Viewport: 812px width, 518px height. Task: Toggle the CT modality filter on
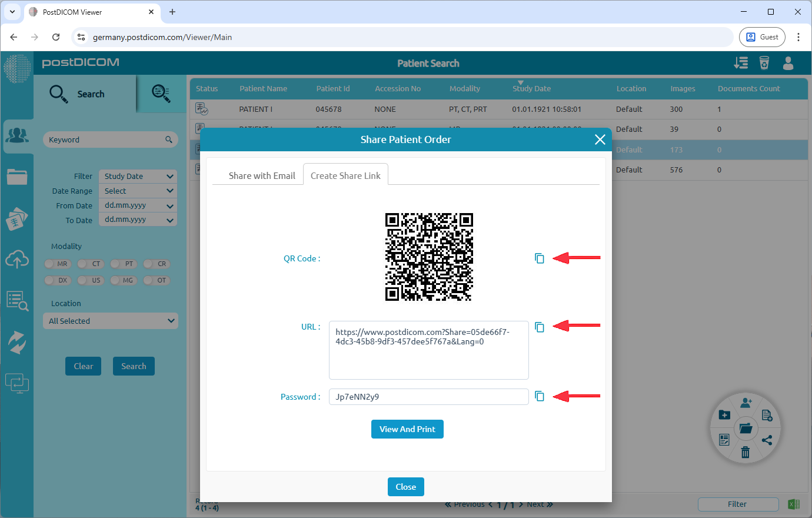[x=90, y=264]
